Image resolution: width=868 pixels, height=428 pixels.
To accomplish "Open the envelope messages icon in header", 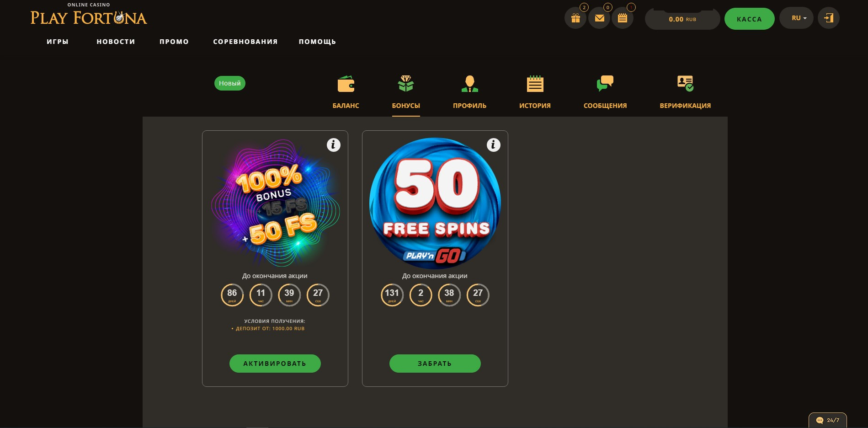I will pyautogui.click(x=599, y=18).
